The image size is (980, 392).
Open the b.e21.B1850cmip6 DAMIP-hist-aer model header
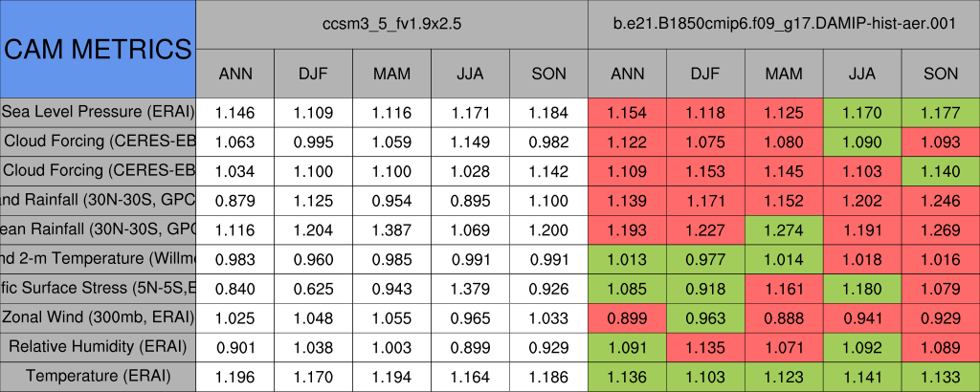[784, 25]
